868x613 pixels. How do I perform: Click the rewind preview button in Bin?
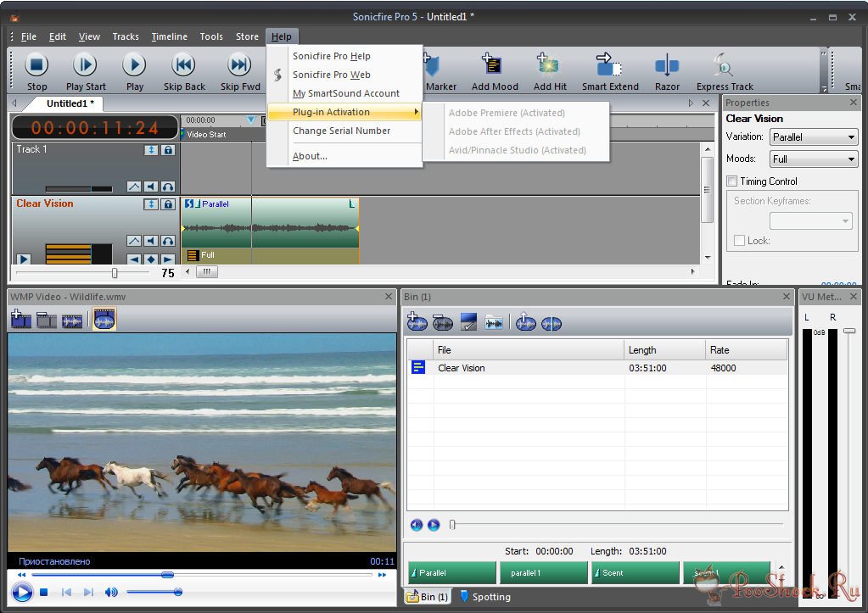pos(417,525)
